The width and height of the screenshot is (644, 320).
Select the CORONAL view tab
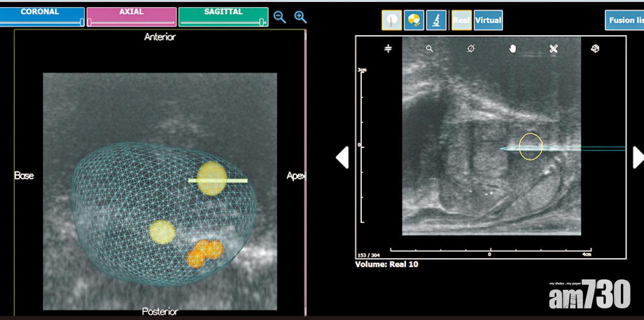[x=41, y=12]
